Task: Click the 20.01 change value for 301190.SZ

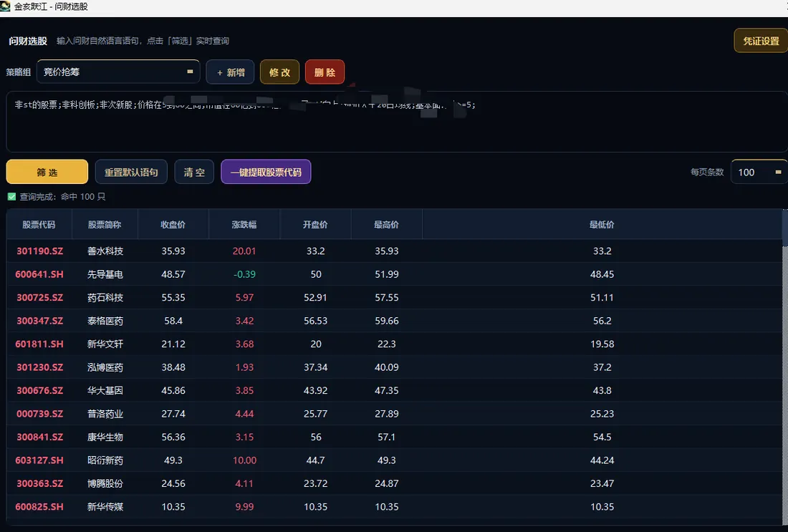Action: pyautogui.click(x=244, y=251)
